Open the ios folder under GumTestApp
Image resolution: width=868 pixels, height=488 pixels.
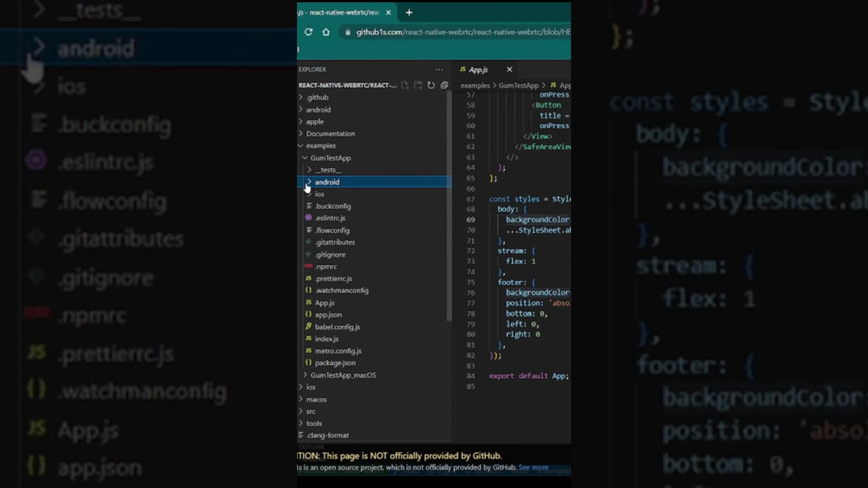coord(374,194)
